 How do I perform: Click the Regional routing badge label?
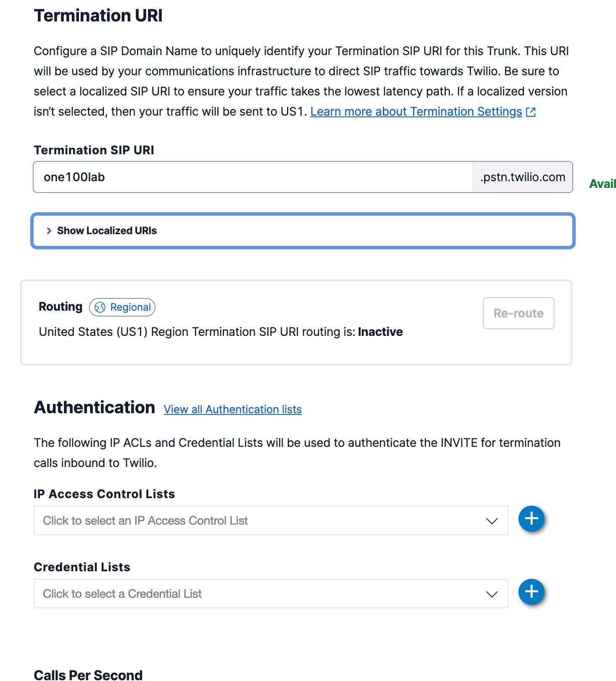[130, 307]
